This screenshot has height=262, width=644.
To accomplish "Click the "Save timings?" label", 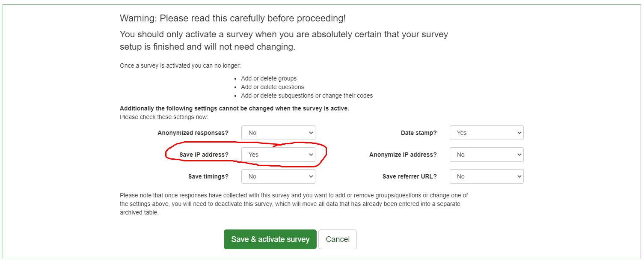I will coord(208,176).
